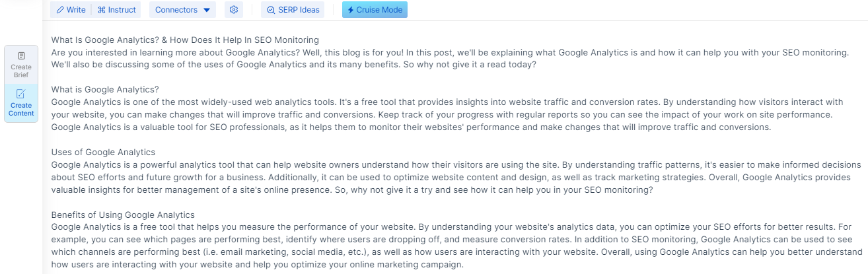The height and width of the screenshot is (274, 868).
Task: Click the line starting "valuable insights for better management"
Action: click(x=351, y=190)
